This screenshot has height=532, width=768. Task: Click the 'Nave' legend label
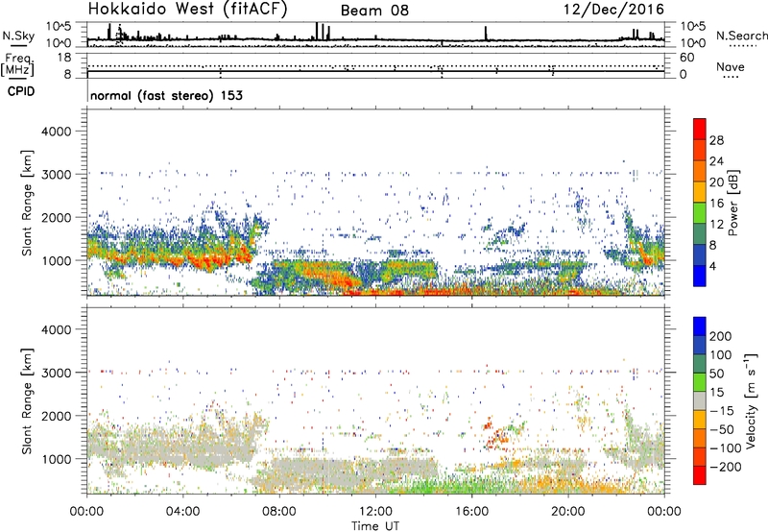point(731,67)
